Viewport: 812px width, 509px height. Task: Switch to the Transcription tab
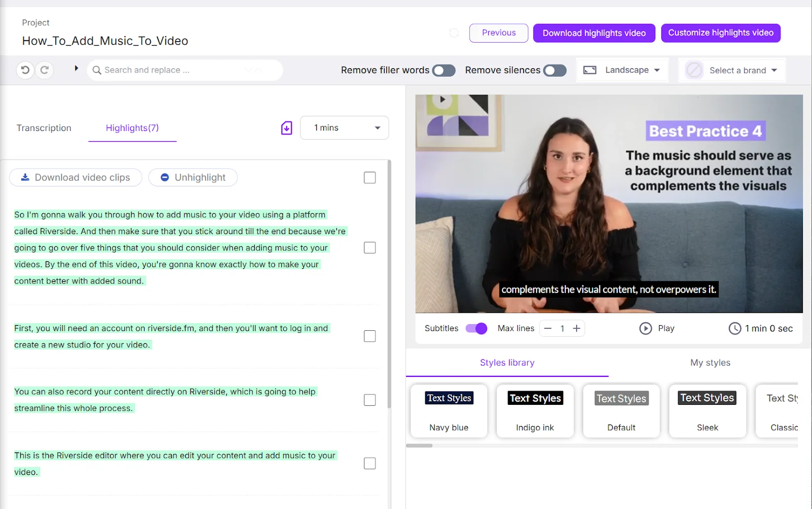44,128
